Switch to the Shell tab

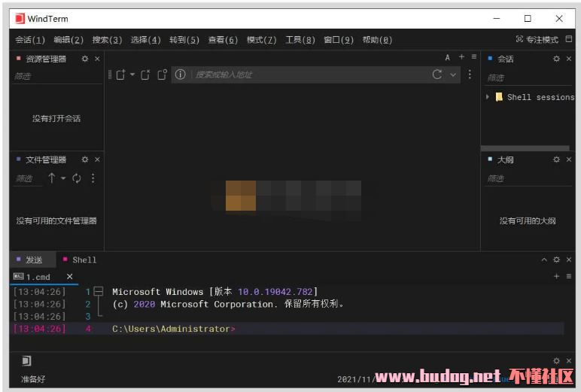[x=84, y=260]
